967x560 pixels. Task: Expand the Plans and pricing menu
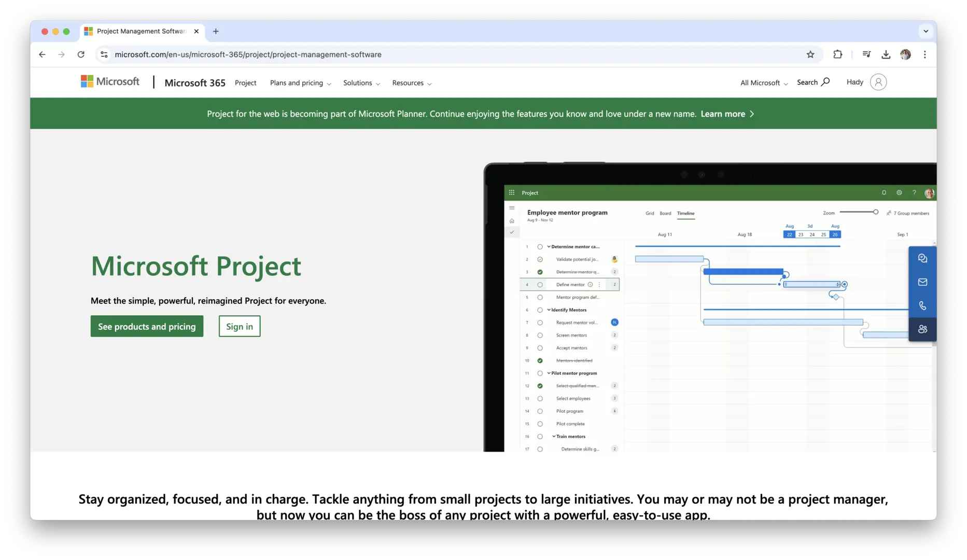pos(300,83)
